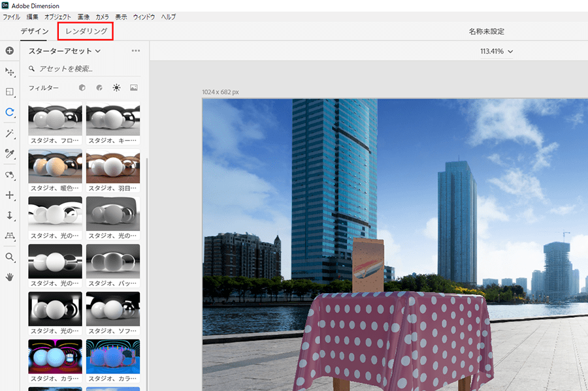
Task: Toggle the lights filter sun icon
Action: tap(116, 87)
